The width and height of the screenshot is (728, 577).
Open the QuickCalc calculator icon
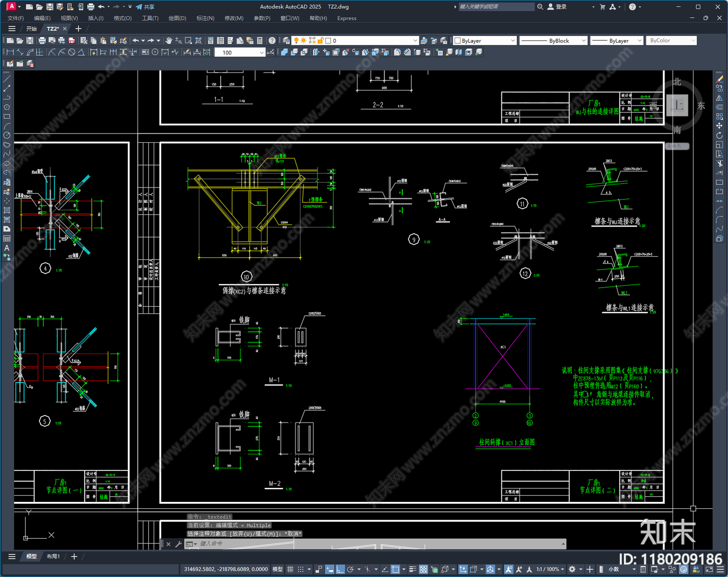click(x=260, y=40)
